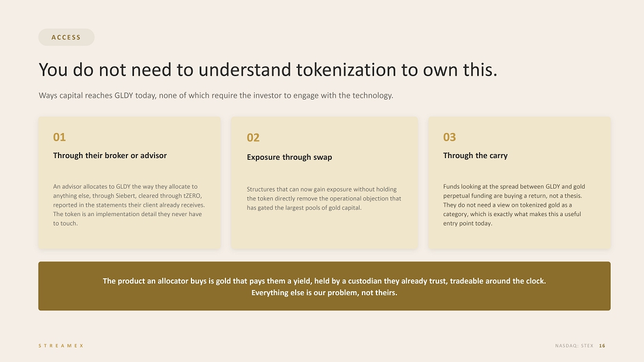The height and width of the screenshot is (362, 644).
Task: Click the STREAMEX footer logo text
Action: pyautogui.click(x=61, y=346)
